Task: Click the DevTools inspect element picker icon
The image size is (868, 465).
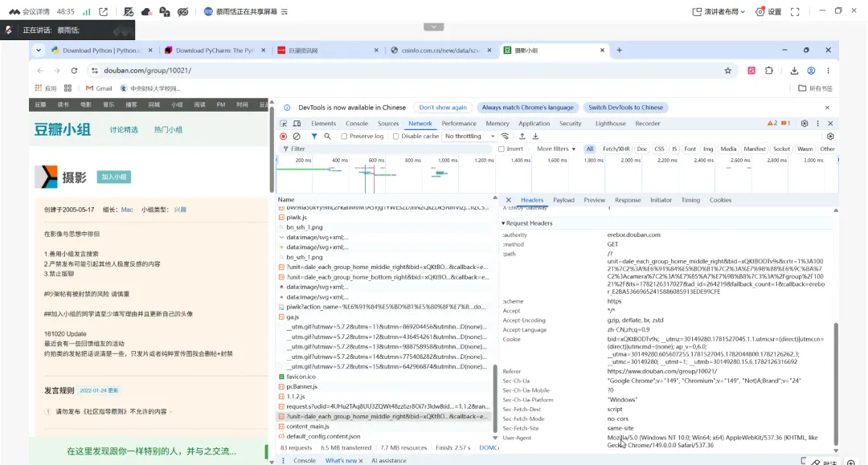Action: [x=284, y=124]
